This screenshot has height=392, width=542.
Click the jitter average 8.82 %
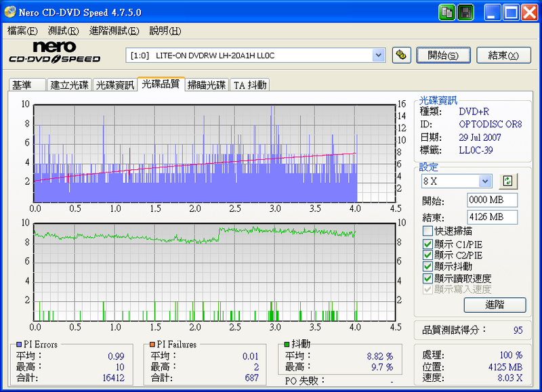tap(380, 356)
